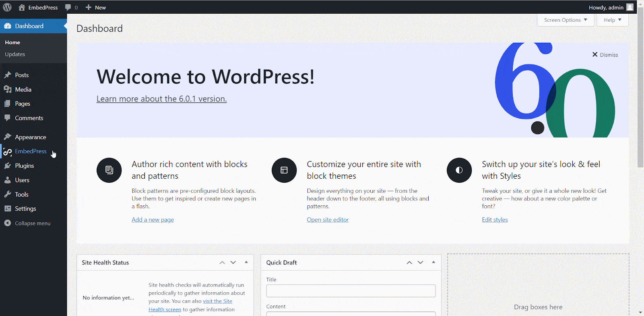
Task: Open the comments bubble icon in admin bar
Action: pyautogui.click(x=68, y=7)
